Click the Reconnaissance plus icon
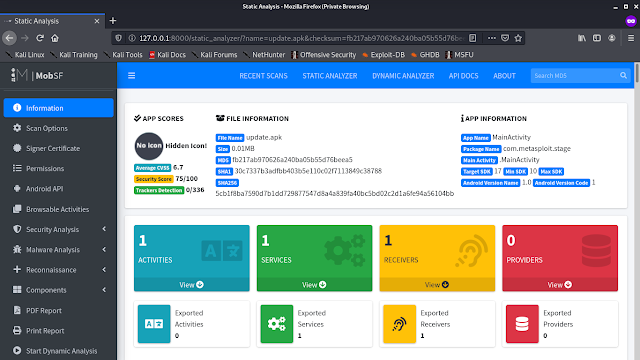 pyautogui.click(x=17, y=269)
